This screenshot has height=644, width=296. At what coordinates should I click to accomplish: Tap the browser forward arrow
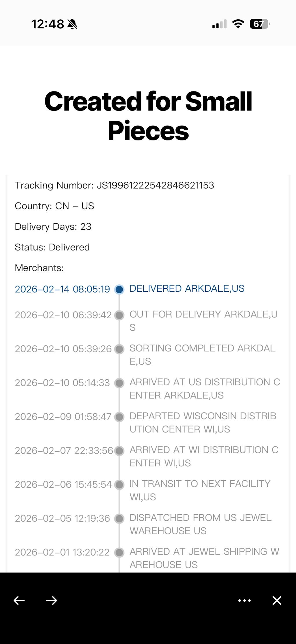click(51, 601)
